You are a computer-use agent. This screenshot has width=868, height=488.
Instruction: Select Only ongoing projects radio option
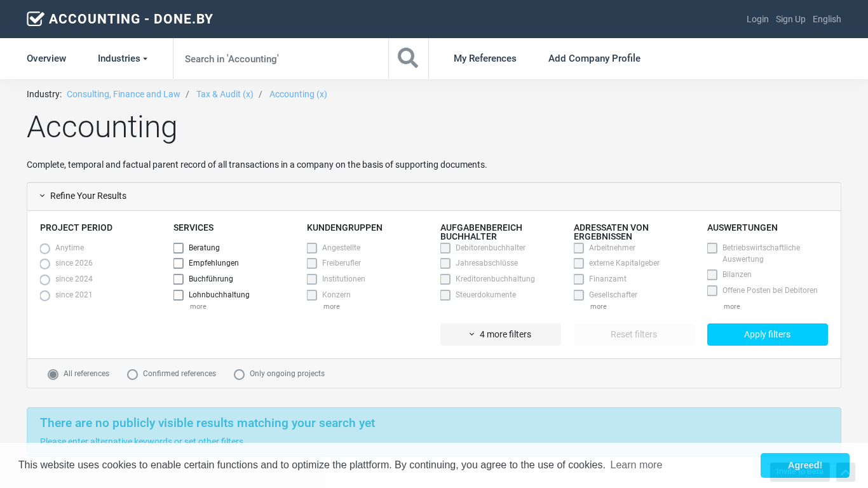240,374
